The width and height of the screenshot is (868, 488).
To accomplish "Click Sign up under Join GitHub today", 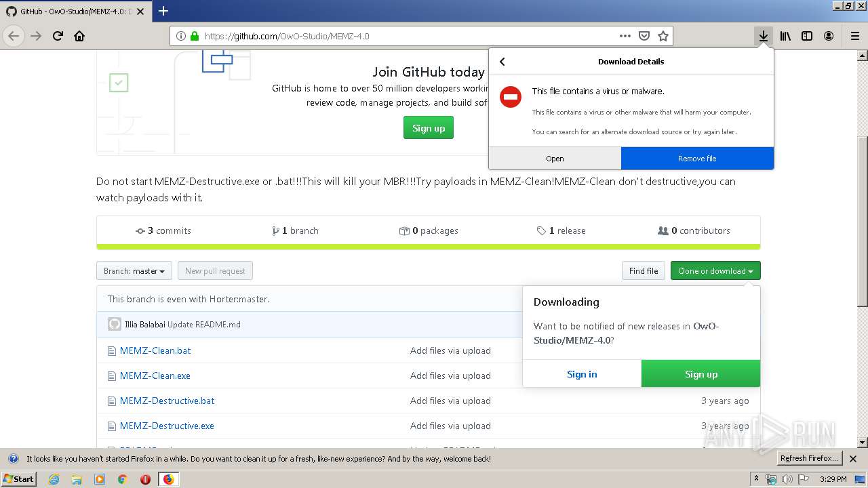I will coord(429,128).
